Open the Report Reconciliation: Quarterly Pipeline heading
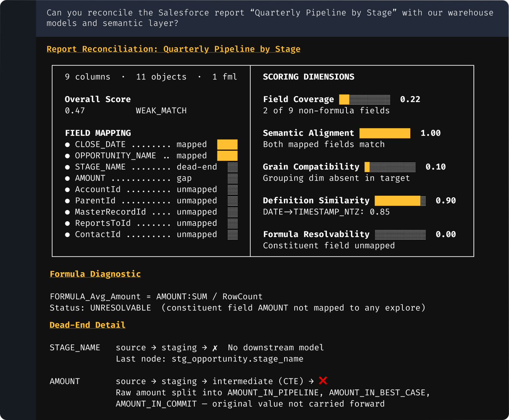 [x=173, y=49]
